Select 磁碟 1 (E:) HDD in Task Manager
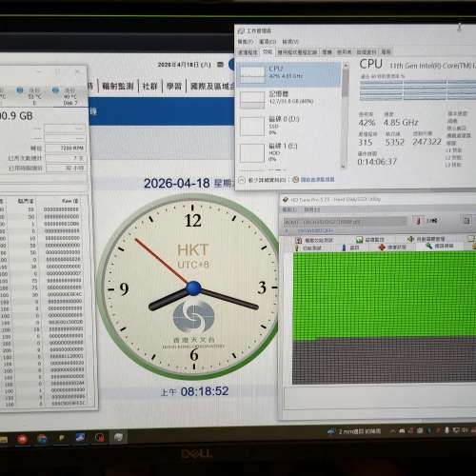Image resolution: width=476 pixels, height=476 pixels. [288, 152]
